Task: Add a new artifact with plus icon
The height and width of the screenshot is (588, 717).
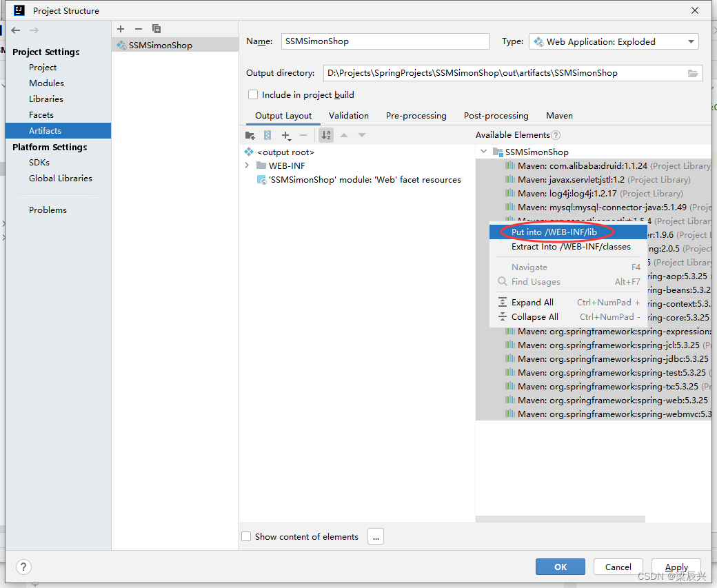Action: (x=121, y=29)
